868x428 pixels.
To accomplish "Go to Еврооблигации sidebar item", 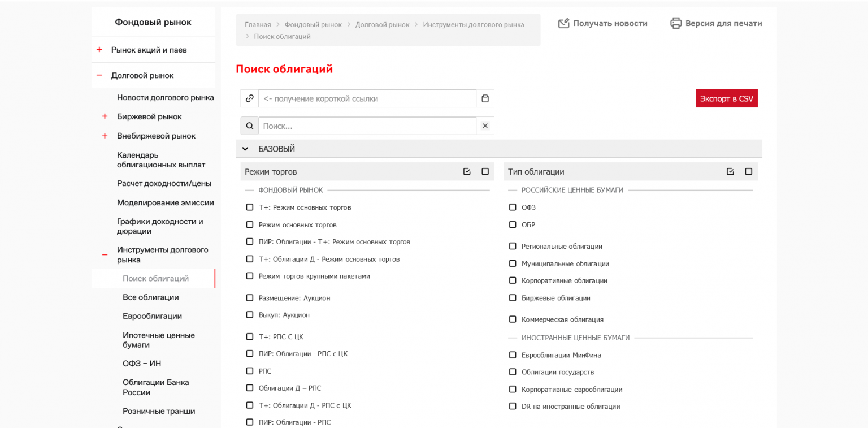I will coord(152,316).
